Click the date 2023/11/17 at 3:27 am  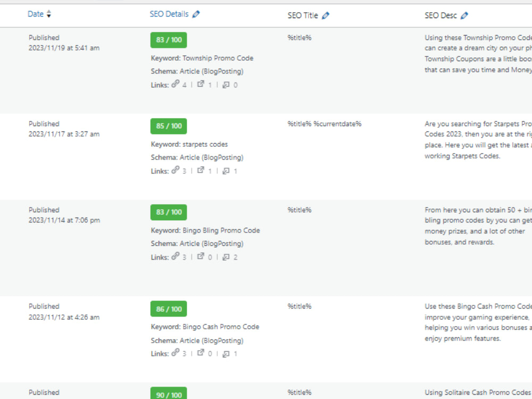(64, 134)
